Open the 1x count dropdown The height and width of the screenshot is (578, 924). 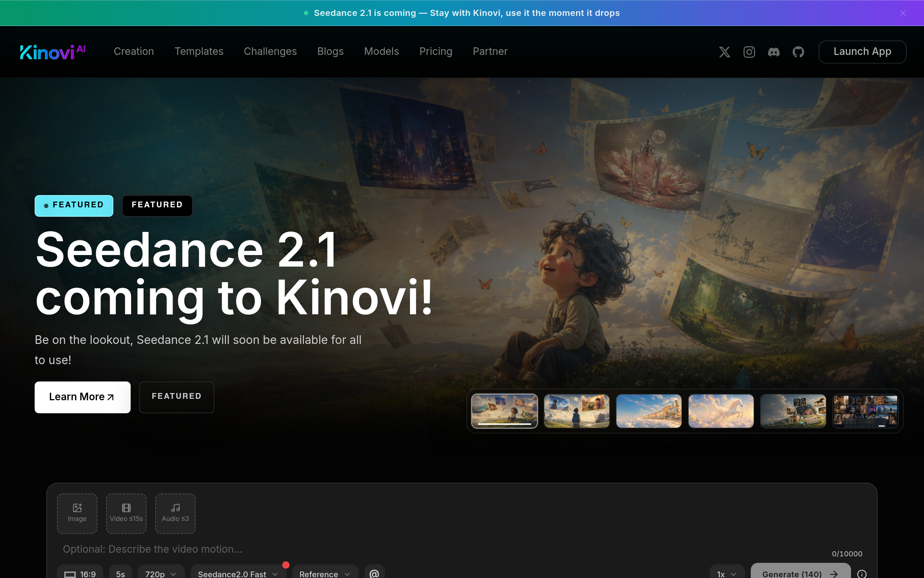(727, 573)
